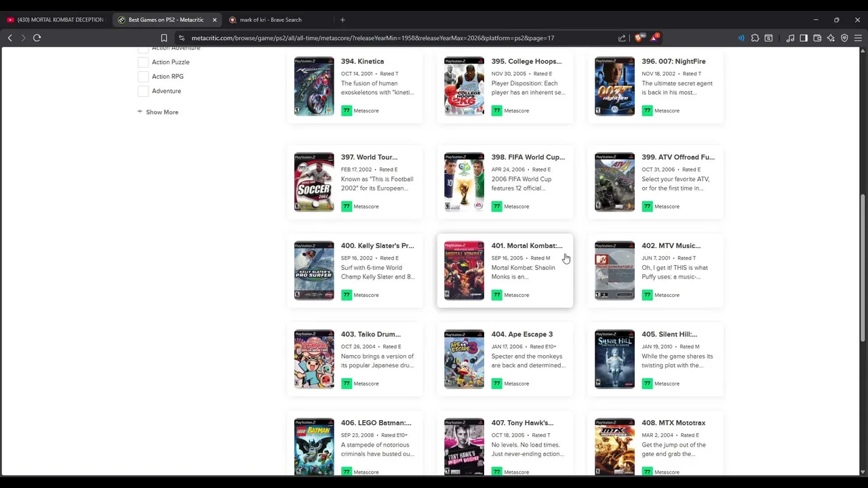868x488 pixels.
Task: Click the 77 Metascore badge for MTV Music
Action: pyautogui.click(x=647, y=295)
